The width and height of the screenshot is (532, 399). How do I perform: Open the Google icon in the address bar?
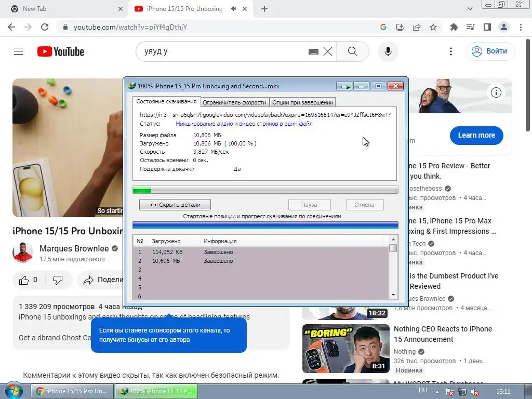pyautogui.click(x=383, y=27)
